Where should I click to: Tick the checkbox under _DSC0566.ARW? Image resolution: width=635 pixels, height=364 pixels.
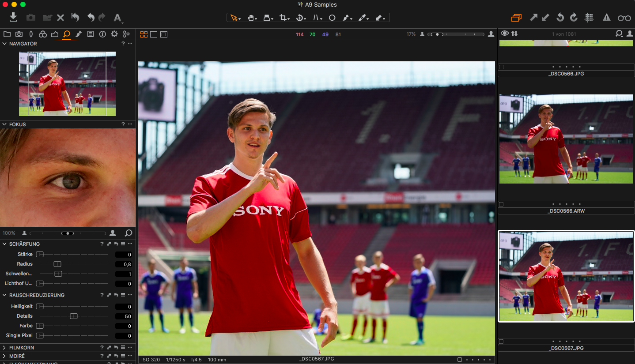pos(501,204)
